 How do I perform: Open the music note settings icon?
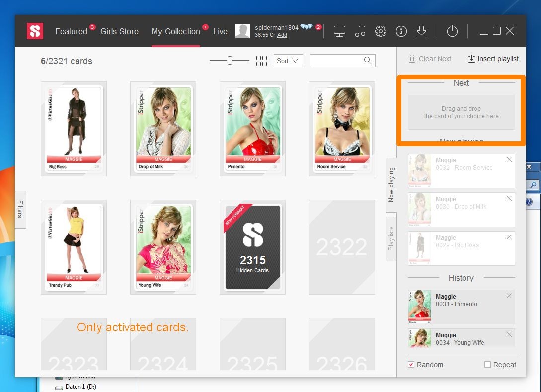point(360,31)
